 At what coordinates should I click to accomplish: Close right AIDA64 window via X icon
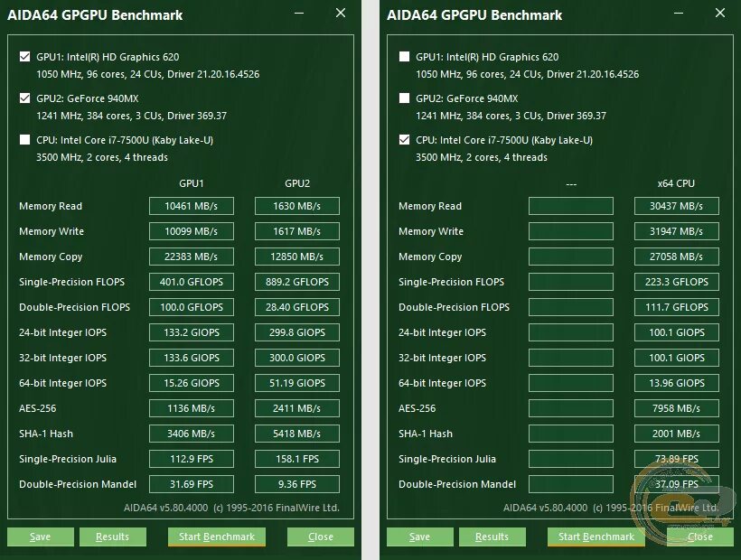click(719, 14)
